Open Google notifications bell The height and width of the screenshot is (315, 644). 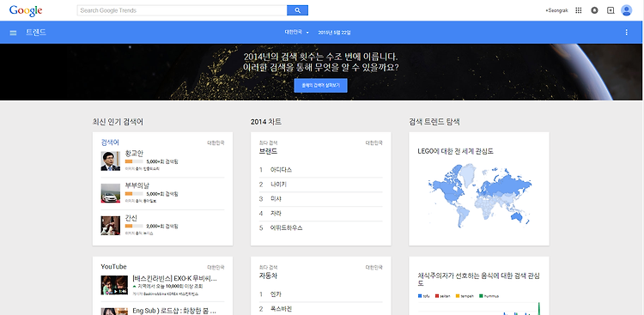594,10
